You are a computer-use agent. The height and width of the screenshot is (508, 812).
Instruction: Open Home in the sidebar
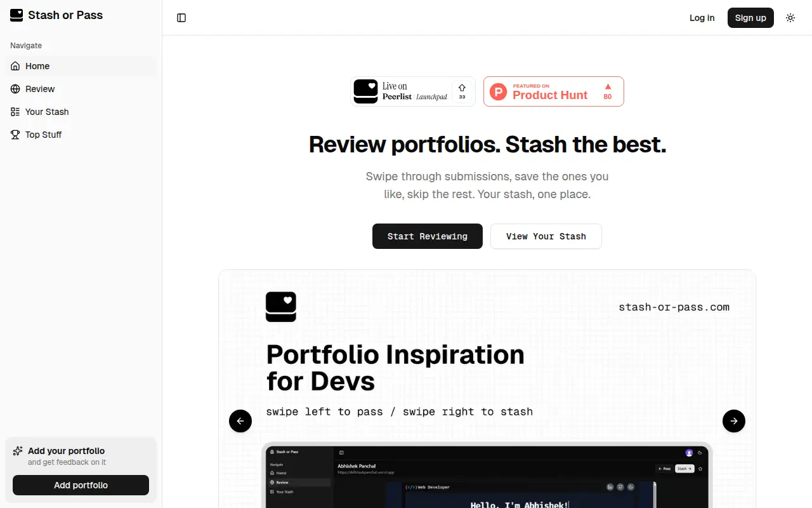[x=81, y=66]
